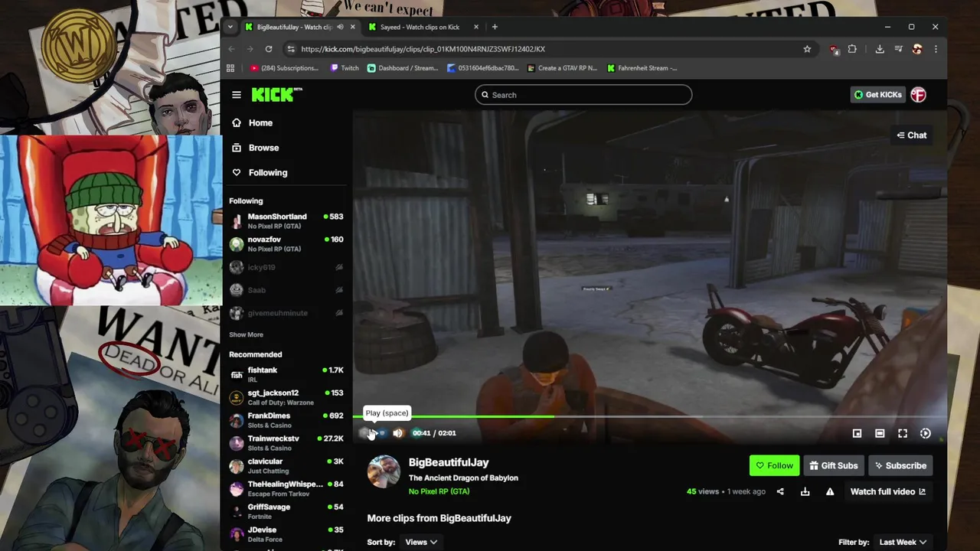The height and width of the screenshot is (551, 980).
Task: Switch to the Sayeed clips tab
Action: tap(423, 27)
